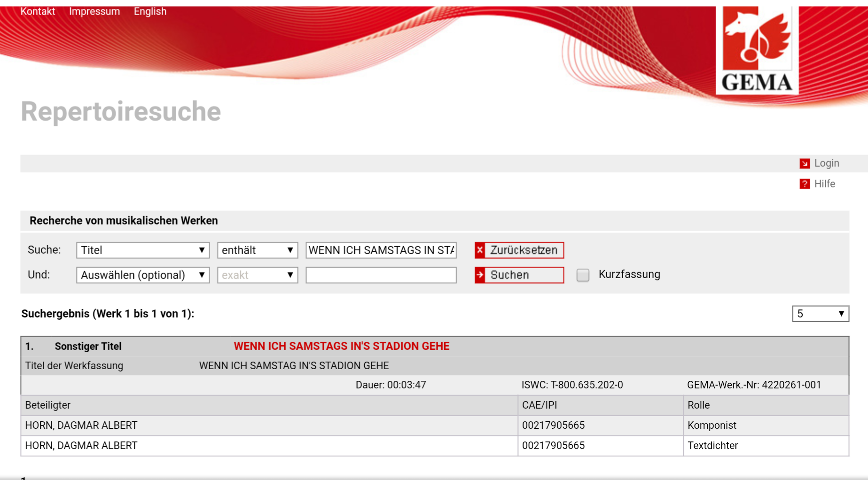This screenshot has width=868, height=480.
Task: Click HORN, DAGMAR ALBERT in Textdichter row
Action: (x=81, y=446)
